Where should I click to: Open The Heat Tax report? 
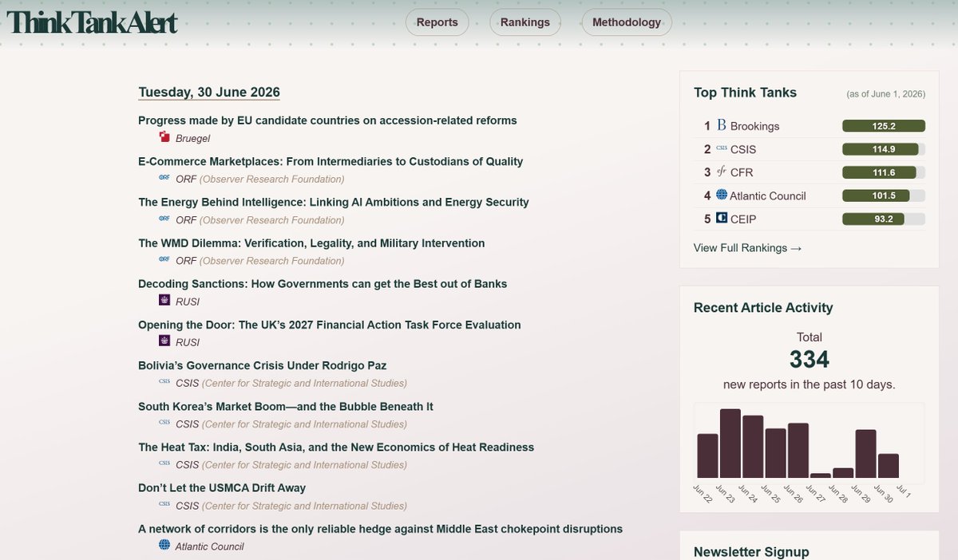click(x=336, y=447)
